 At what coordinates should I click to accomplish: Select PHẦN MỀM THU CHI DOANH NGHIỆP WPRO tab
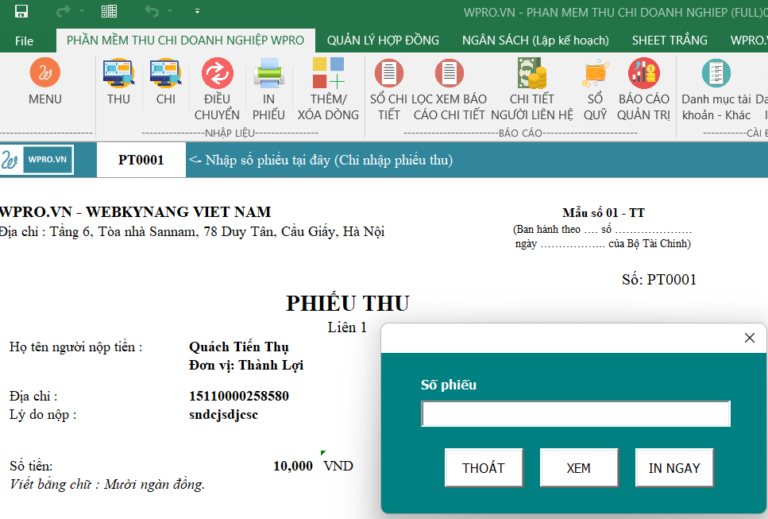pos(185,41)
